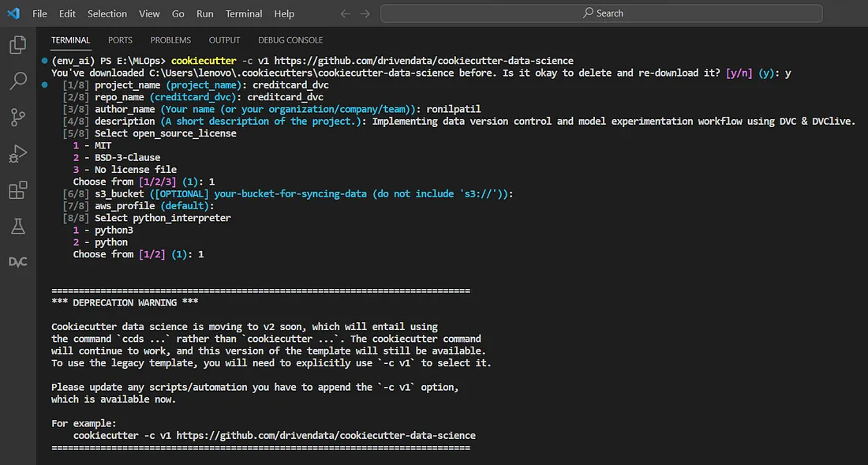Screen dimensions: 868x465
Task: Click the '[2/8] repo_name' prompt label
Action: tap(104, 97)
